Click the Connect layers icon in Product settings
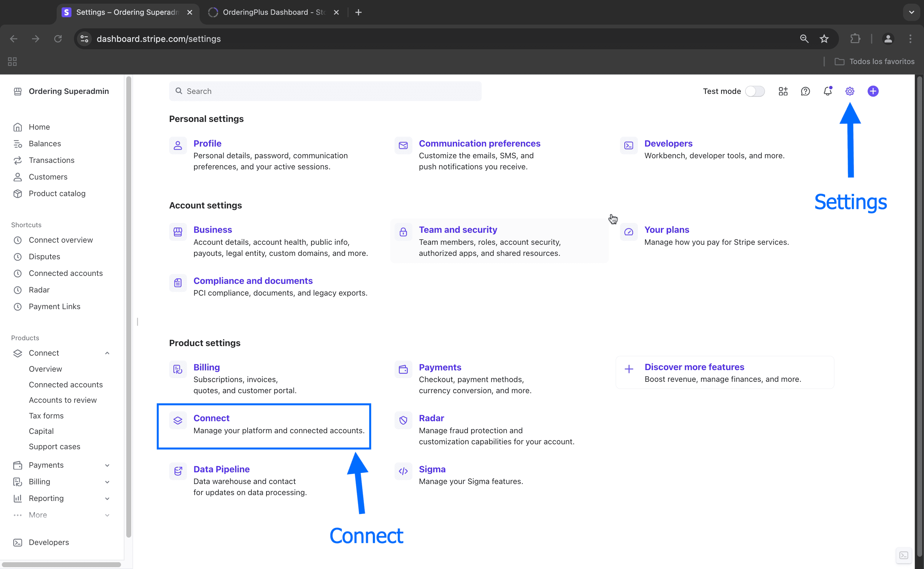The height and width of the screenshot is (569, 924). [178, 420]
